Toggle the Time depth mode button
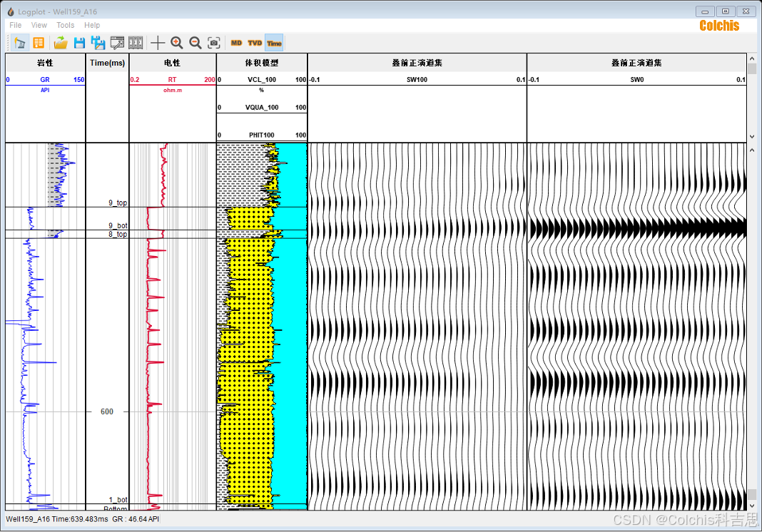Viewport: 762px width, 532px height. [x=274, y=43]
